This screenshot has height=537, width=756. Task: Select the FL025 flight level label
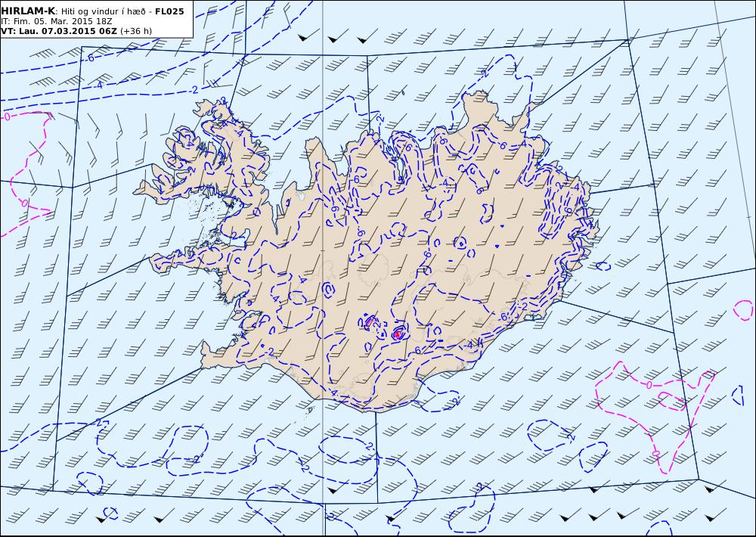point(169,11)
